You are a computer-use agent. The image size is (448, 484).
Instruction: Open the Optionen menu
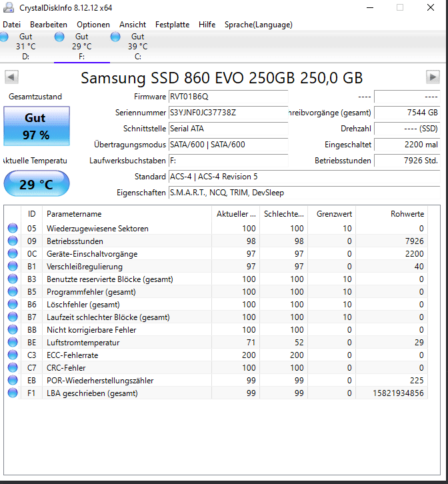[93, 25]
